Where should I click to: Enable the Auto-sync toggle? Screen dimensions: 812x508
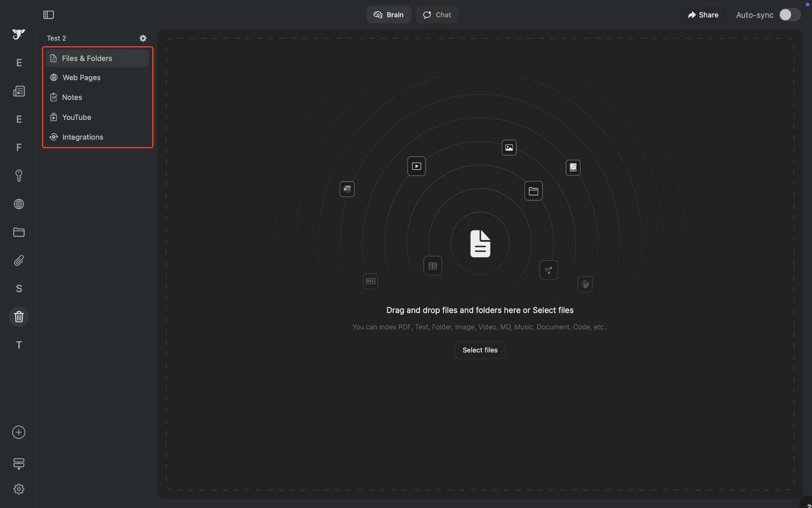click(789, 15)
